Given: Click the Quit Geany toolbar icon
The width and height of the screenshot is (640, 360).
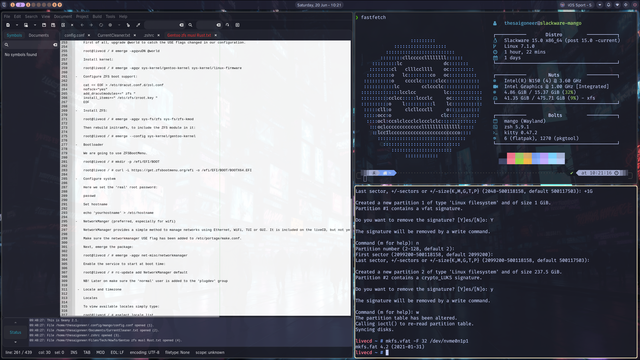Looking at the screenshot, I should [237, 25].
